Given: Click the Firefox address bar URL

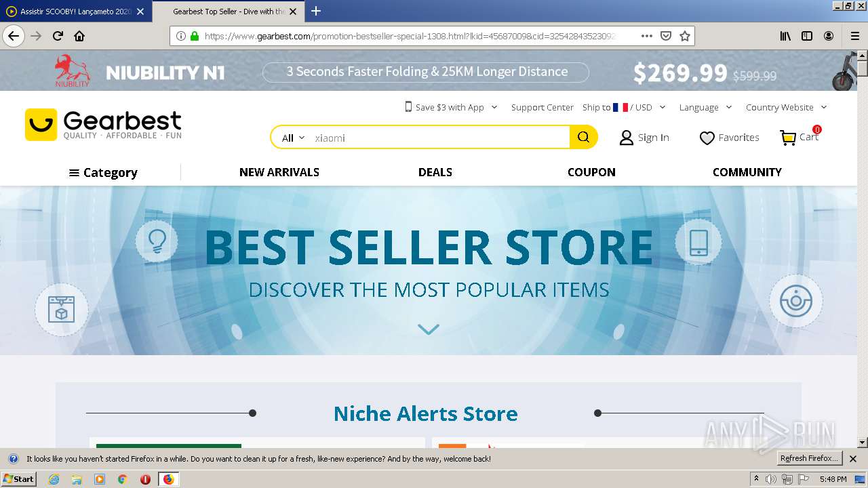Looking at the screenshot, I should 410,36.
